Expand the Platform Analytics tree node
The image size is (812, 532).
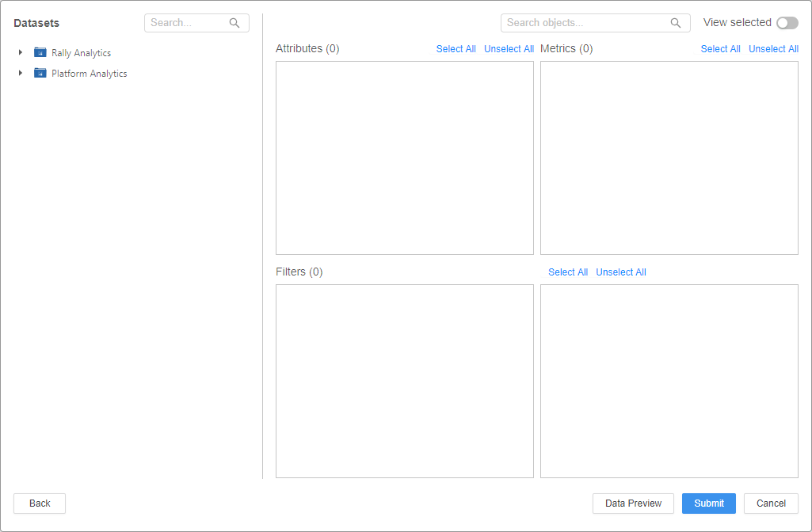tap(21, 74)
